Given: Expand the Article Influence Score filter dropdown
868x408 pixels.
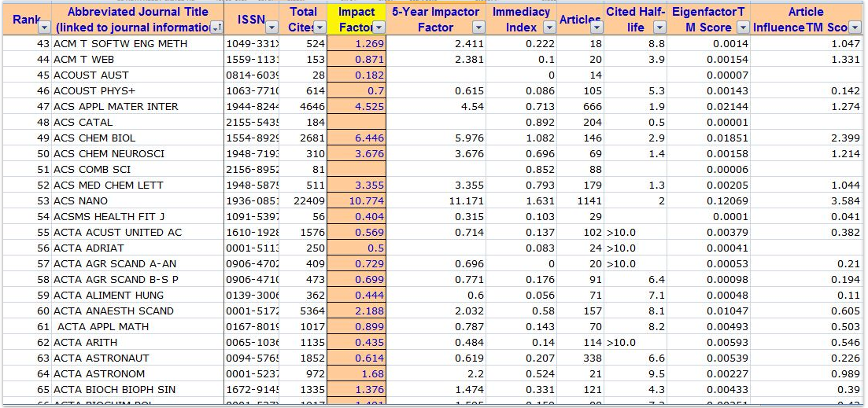Looking at the screenshot, I should click(855, 28).
